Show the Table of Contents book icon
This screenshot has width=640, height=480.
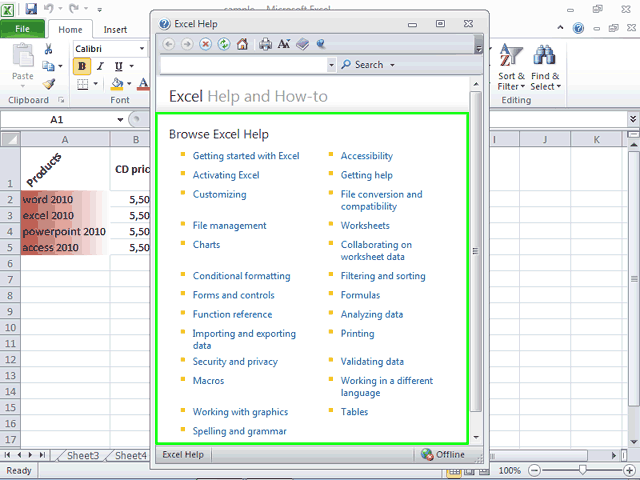click(x=302, y=44)
